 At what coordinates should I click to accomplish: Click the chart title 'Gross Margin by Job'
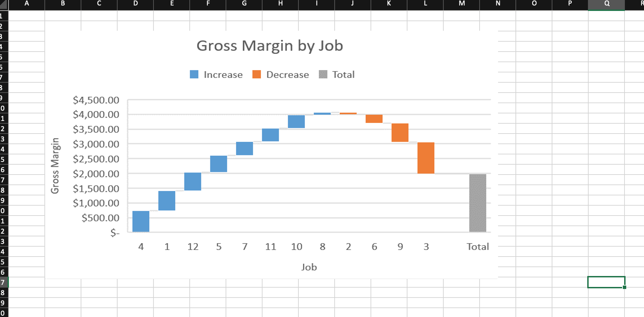tap(270, 45)
